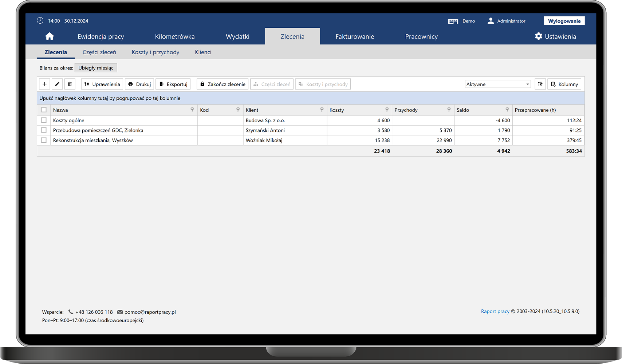This screenshot has height=364, width=622.
Task: Check the checkbox for Koszty ogólne row
Action: [x=44, y=120]
